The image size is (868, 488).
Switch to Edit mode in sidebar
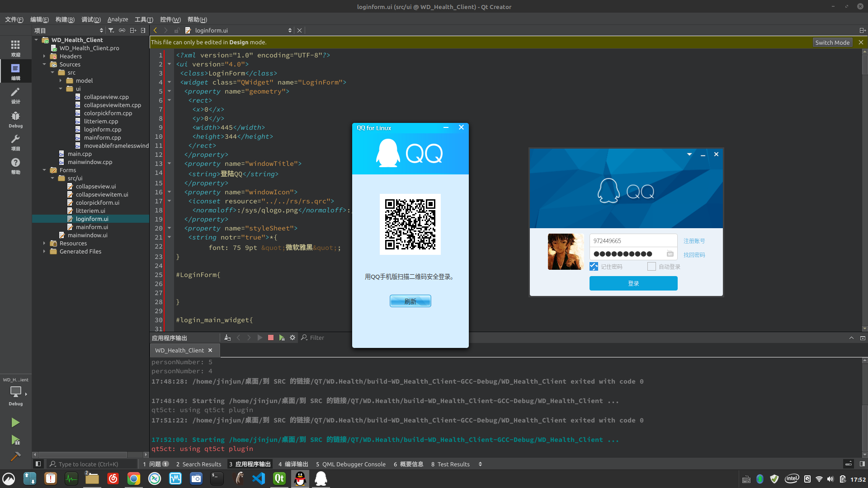click(x=15, y=71)
